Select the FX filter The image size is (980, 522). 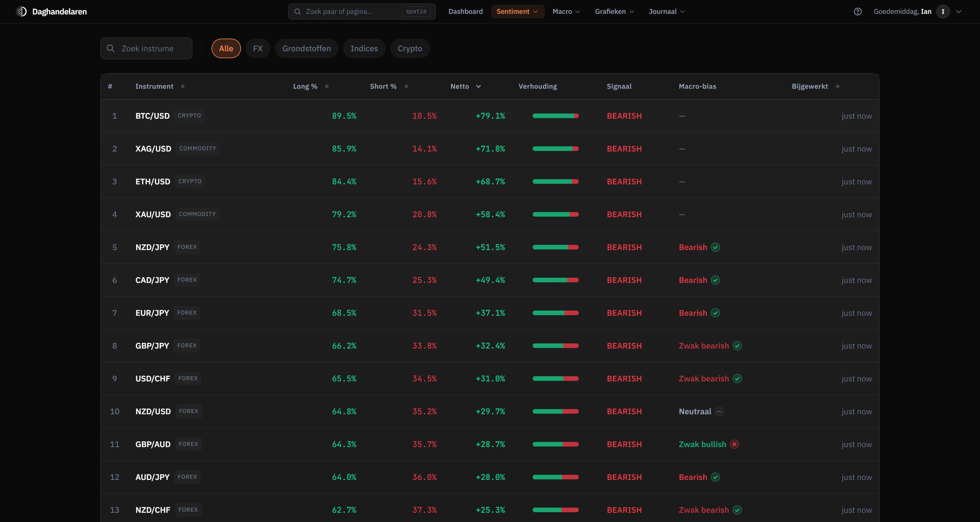click(258, 48)
